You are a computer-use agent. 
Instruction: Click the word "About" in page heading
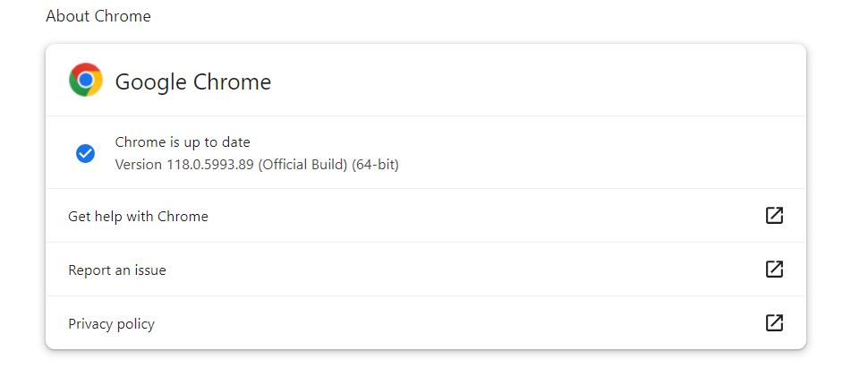[x=68, y=16]
